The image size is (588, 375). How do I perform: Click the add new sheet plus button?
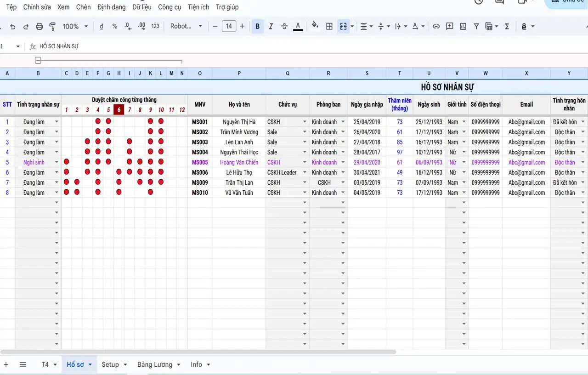(x=6, y=364)
